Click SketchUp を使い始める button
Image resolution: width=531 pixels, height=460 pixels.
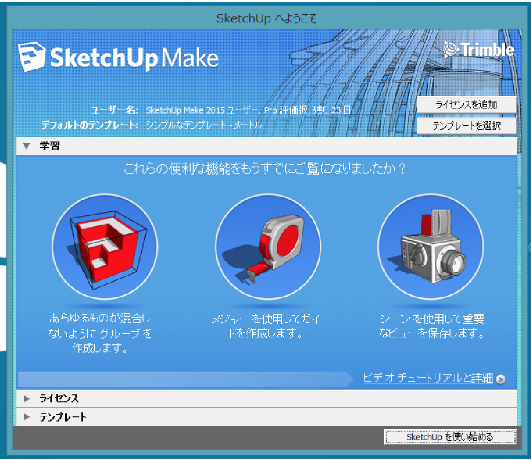[x=450, y=437]
